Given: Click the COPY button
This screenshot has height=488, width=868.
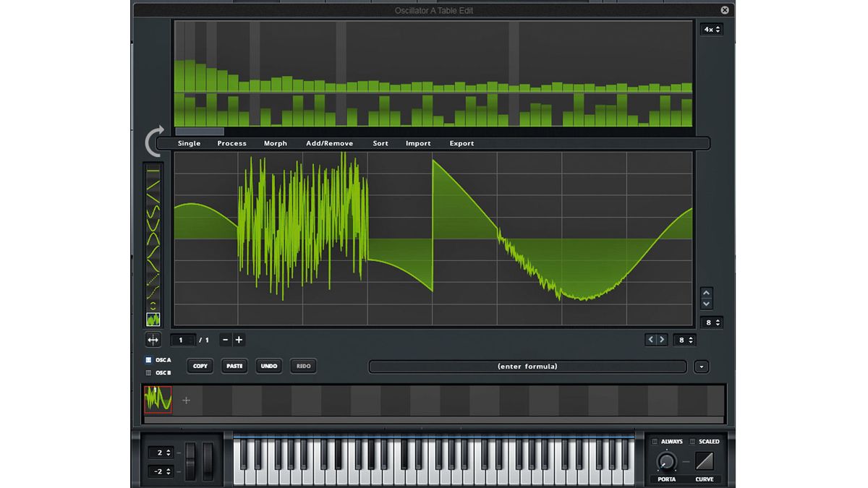Looking at the screenshot, I should click(200, 367).
